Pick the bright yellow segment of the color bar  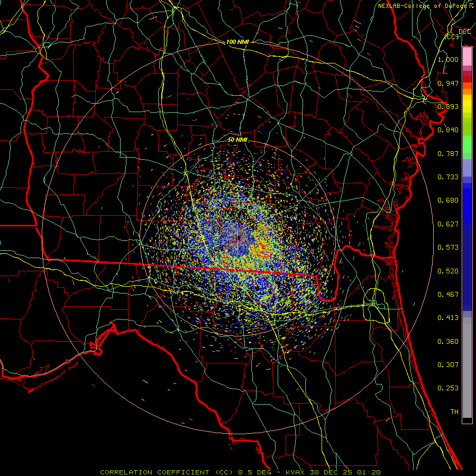467,104
